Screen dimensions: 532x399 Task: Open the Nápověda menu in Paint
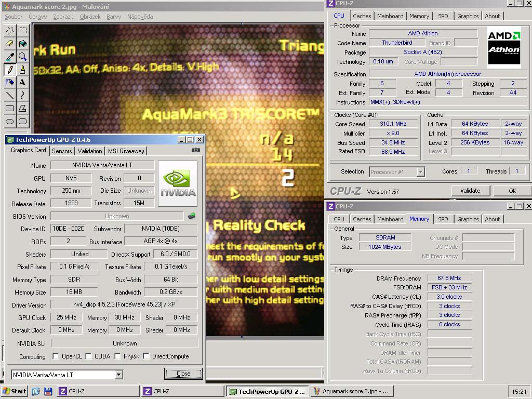coord(140,17)
